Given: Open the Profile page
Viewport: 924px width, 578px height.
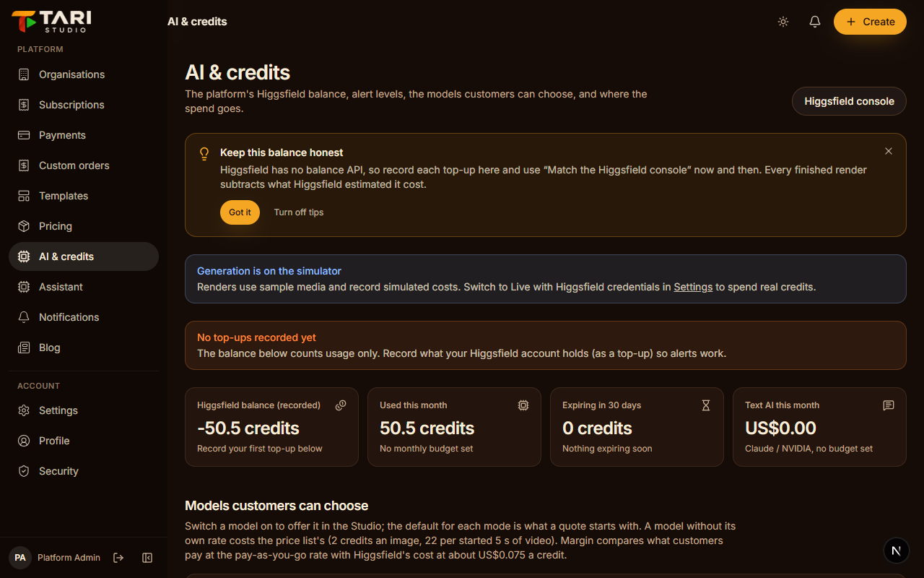Looking at the screenshot, I should pos(84,441).
